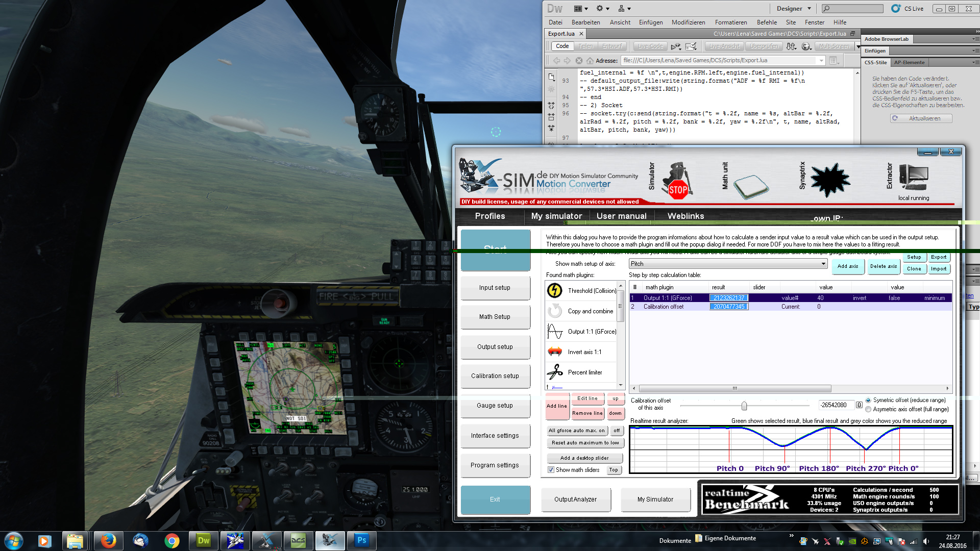Select Threshold (Collision) plugin icon
The width and height of the screenshot is (980, 551).
tap(555, 291)
